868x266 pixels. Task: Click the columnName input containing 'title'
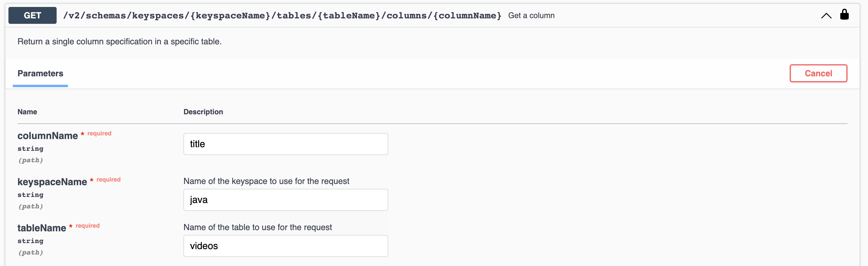point(286,144)
